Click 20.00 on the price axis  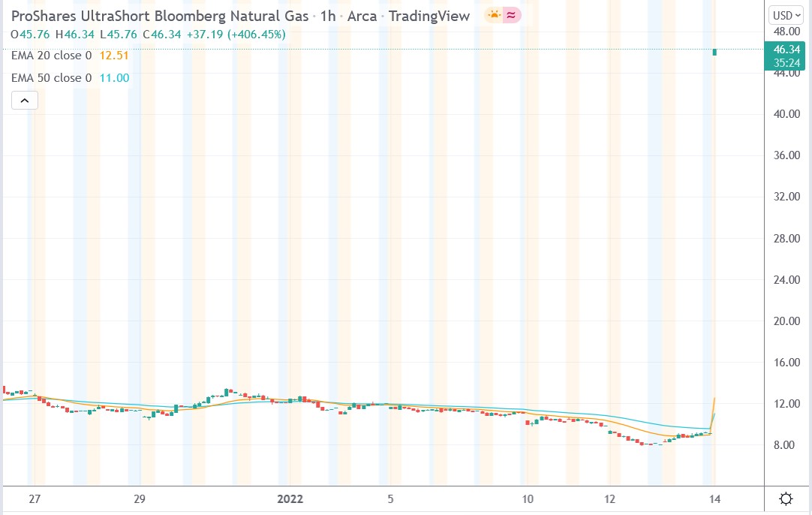786,321
